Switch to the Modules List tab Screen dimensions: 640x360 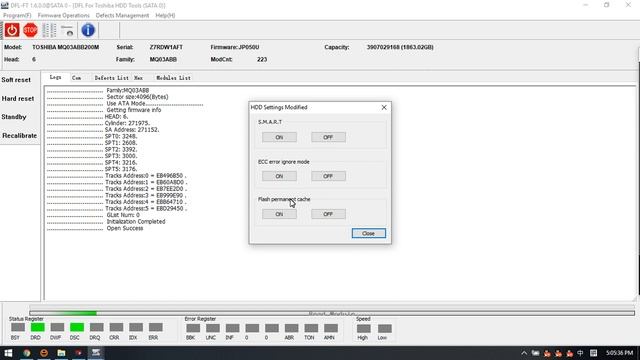point(173,78)
